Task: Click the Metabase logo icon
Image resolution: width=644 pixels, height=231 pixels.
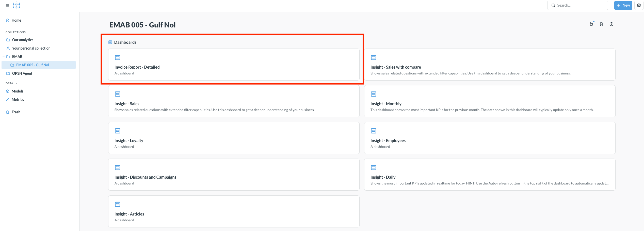Action: pyautogui.click(x=17, y=5)
